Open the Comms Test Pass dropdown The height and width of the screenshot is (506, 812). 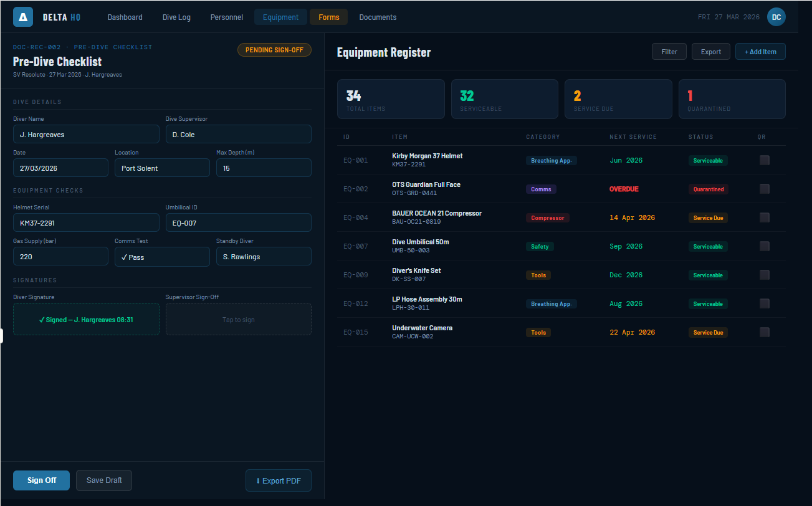162,257
